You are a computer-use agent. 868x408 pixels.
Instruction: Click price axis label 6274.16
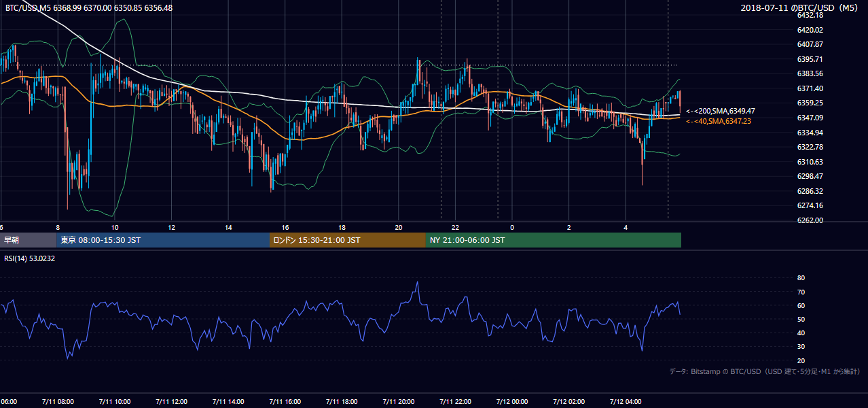click(810, 205)
